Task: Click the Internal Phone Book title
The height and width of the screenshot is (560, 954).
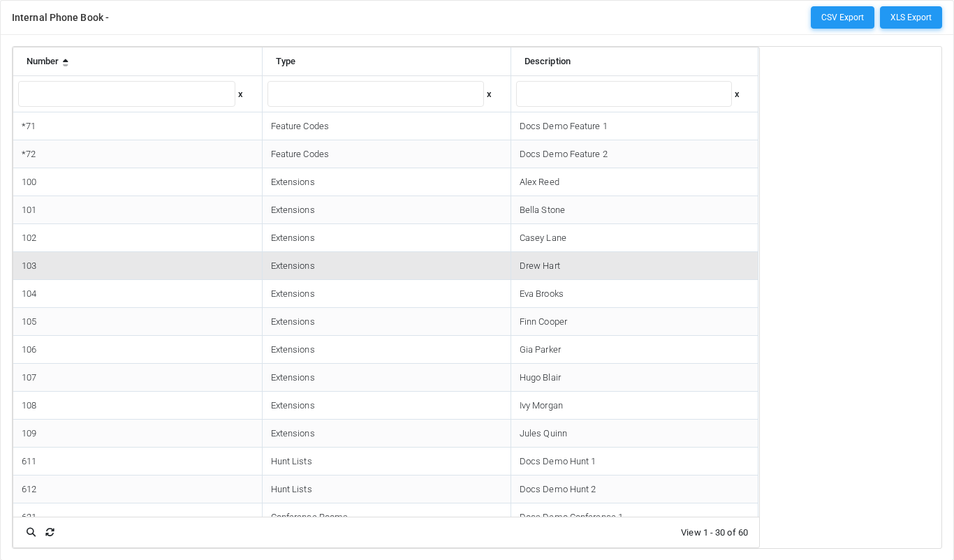Action: (60, 17)
